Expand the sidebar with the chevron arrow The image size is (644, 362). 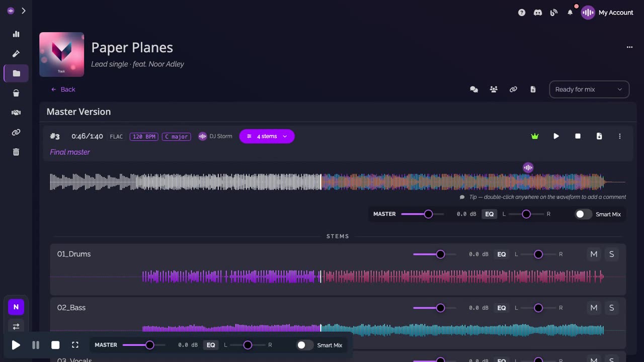tap(23, 11)
